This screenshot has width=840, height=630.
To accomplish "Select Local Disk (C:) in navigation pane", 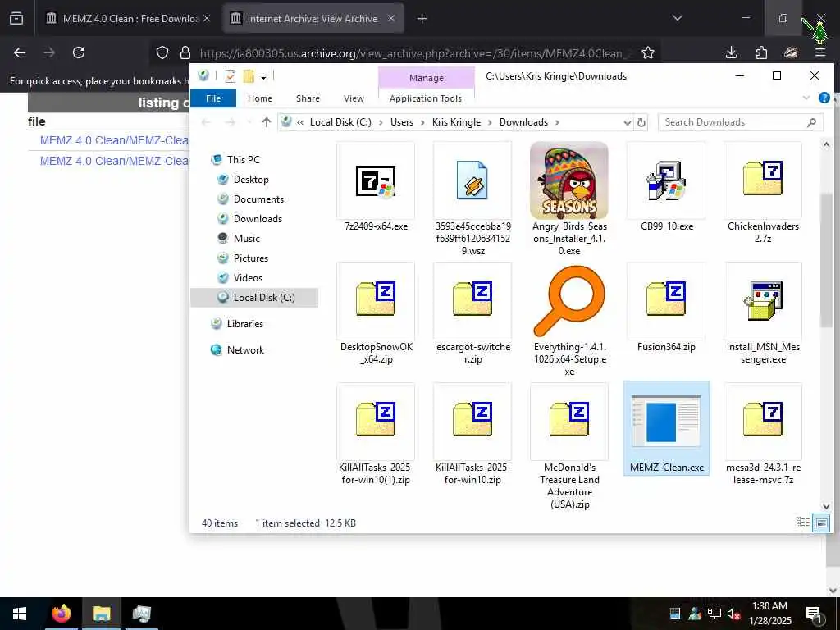I will pyautogui.click(x=254, y=297).
